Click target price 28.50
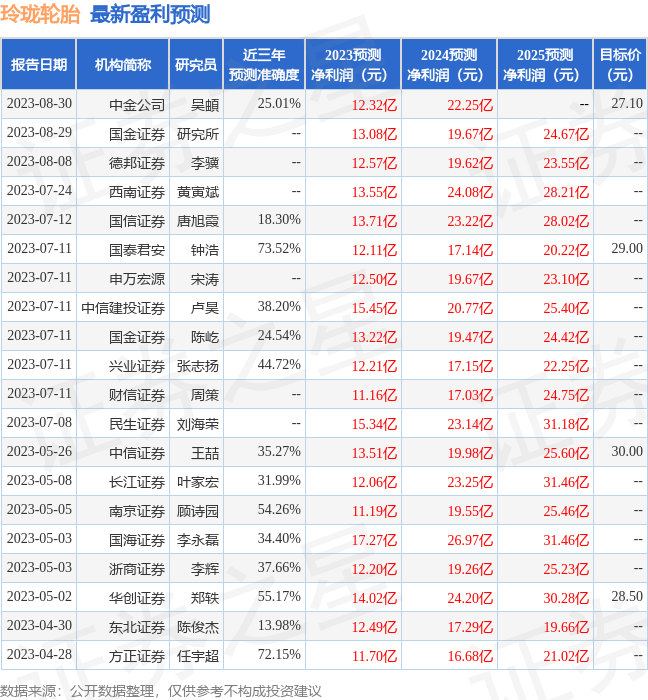This screenshot has height=700, width=648. pos(627,597)
